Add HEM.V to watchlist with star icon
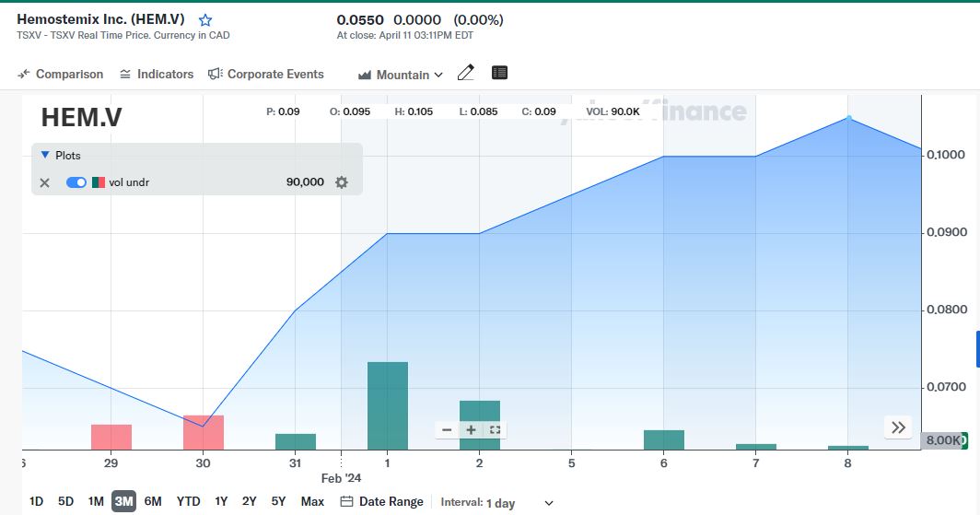Viewport: 980px width, 515px height. point(205,20)
